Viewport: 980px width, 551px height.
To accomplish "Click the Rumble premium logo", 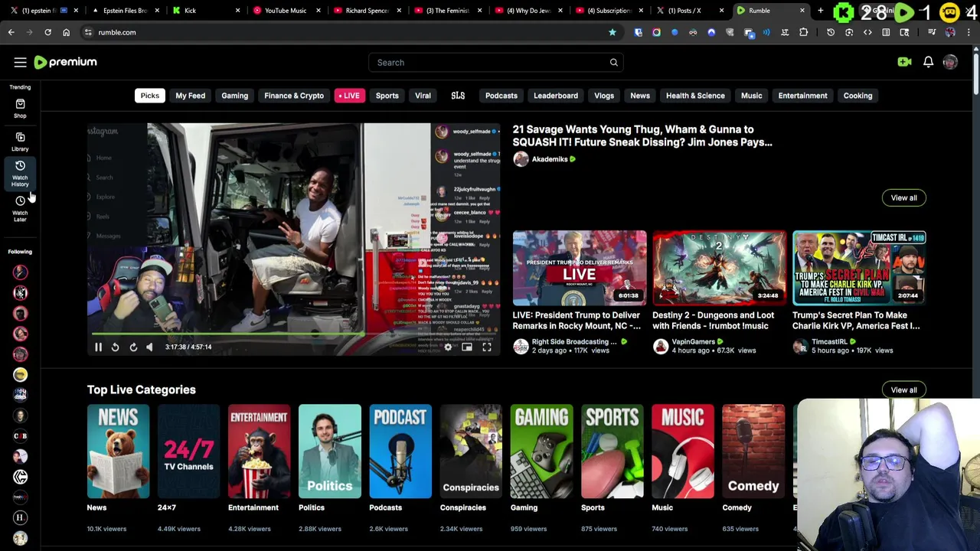I will pos(66,62).
